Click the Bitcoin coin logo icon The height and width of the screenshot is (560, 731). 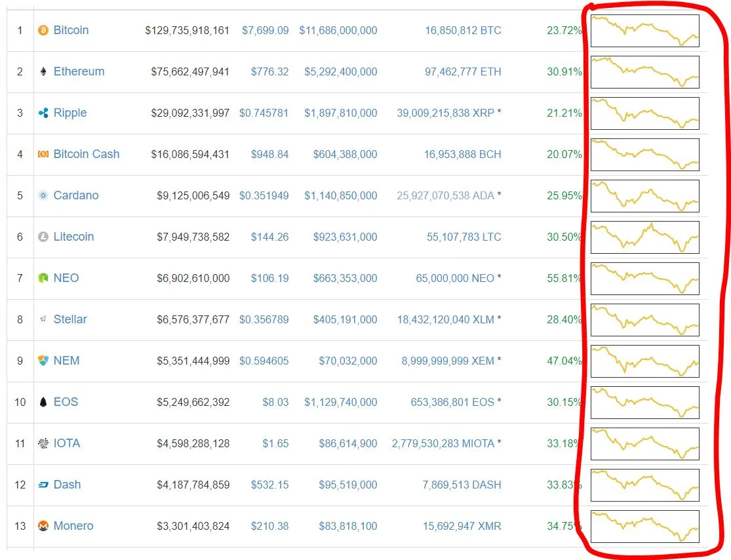coord(43,30)
